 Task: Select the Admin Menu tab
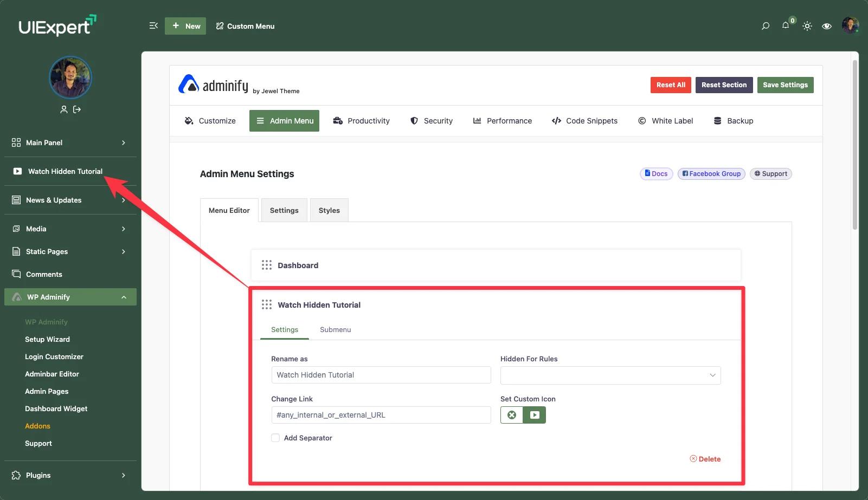tap(285, 121)
